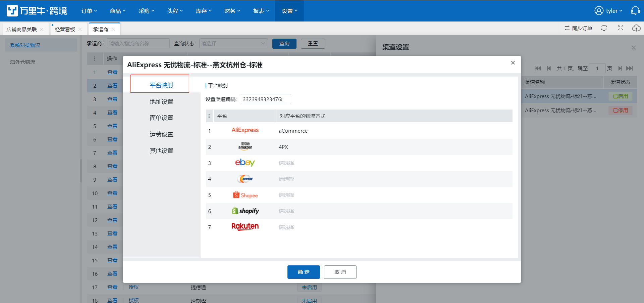
Task: Close the 承运商 tab
Action: (113, 29)
